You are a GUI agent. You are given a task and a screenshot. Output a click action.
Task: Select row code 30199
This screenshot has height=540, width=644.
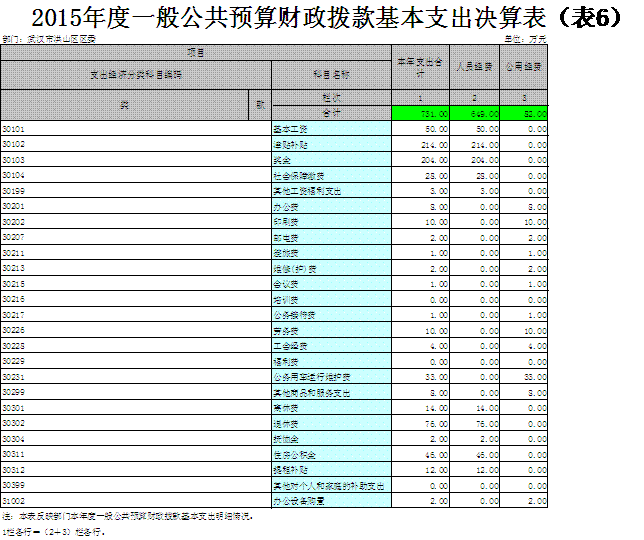[x=15, y=190]
